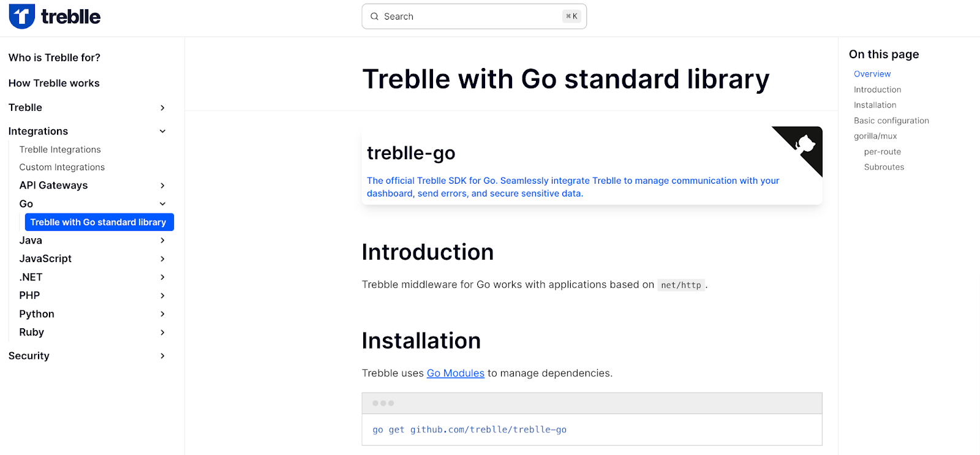Expand the Treblle sidebar section chevron
The height and width of the screenshot is (455, 980).
pos(162,108)
